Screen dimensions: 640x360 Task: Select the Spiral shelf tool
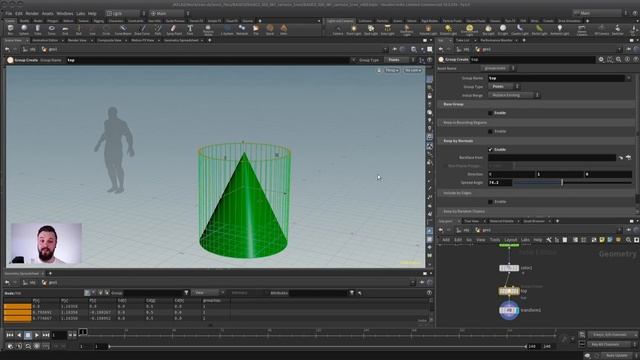click(270, 29)
